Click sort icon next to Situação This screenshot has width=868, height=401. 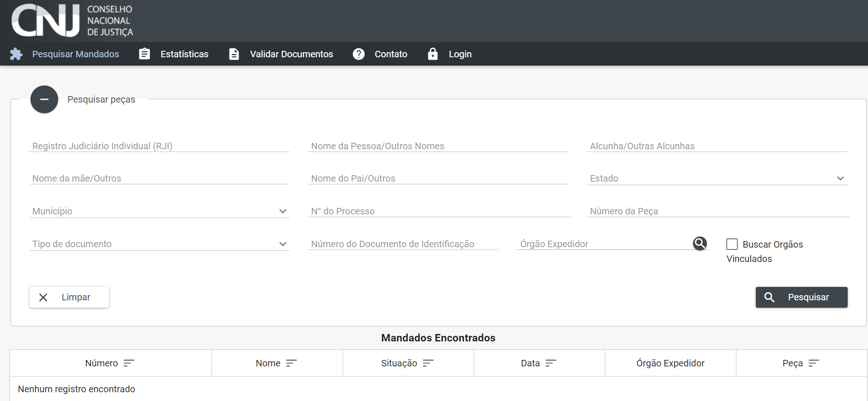pos(428,363)
